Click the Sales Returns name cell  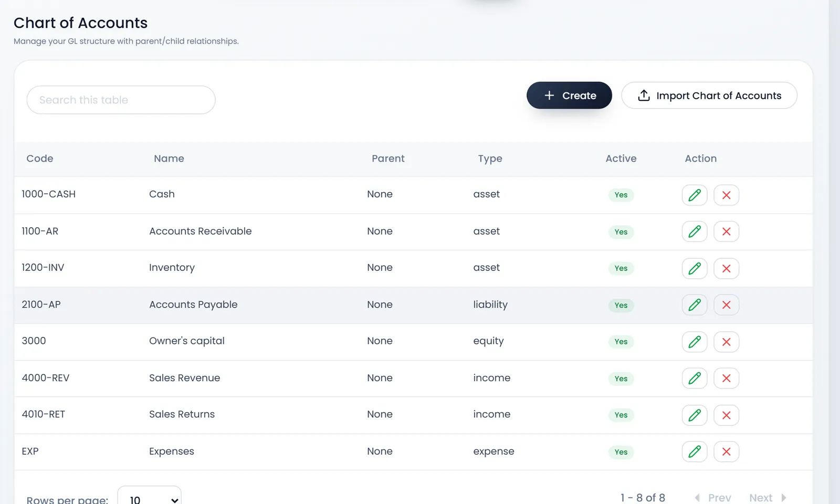point(182,414)
